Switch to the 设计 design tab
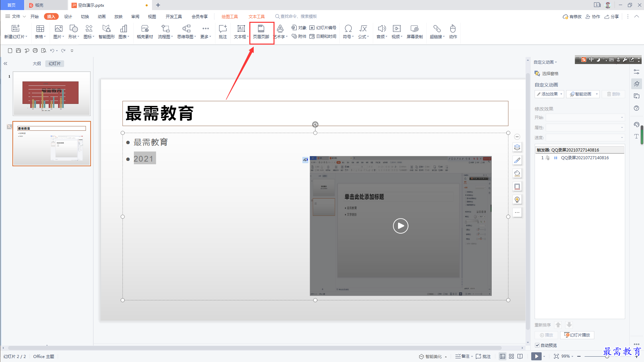Viewport: 644px width, 362px height. [68, 16]
